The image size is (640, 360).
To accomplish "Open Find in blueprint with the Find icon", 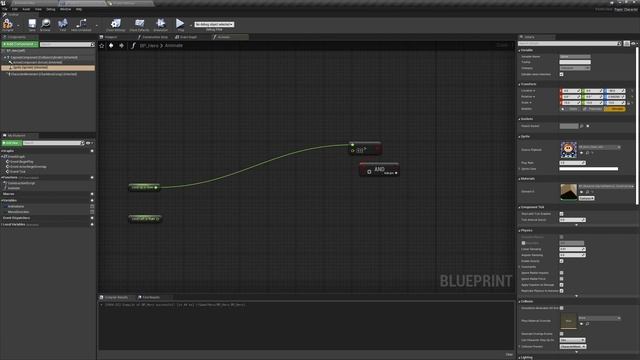I will pos(62,24).
